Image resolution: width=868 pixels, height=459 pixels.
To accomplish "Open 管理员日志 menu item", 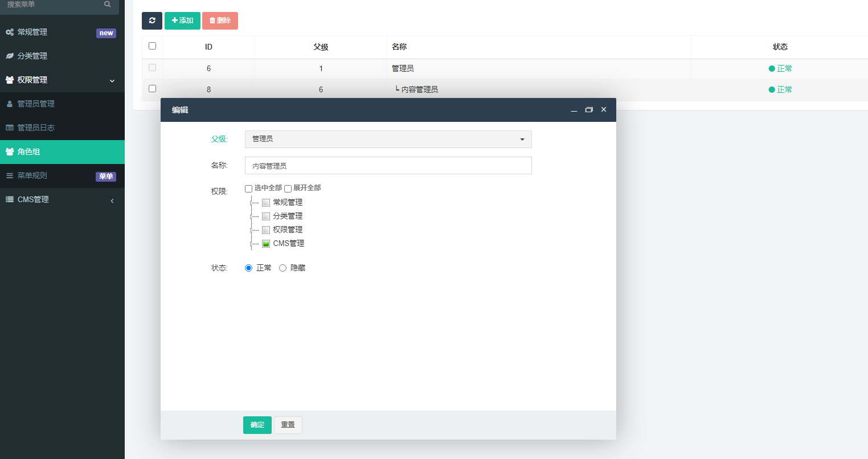I will 62,128.
